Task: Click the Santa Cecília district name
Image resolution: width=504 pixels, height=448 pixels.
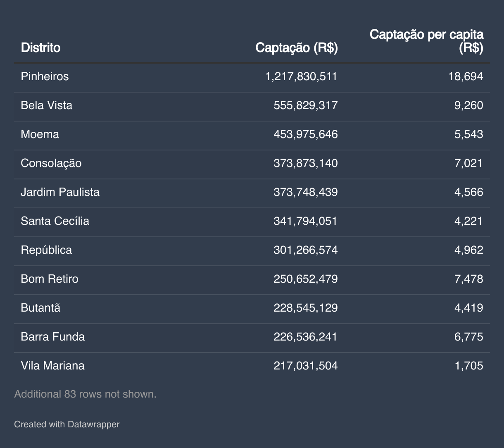Action: click(55, 221)
